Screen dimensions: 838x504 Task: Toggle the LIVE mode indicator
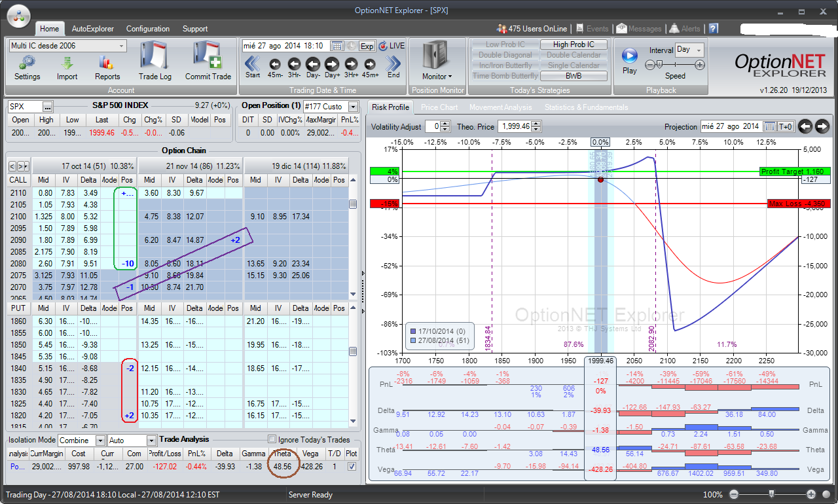pyautogui.click(x=392, y=46)
